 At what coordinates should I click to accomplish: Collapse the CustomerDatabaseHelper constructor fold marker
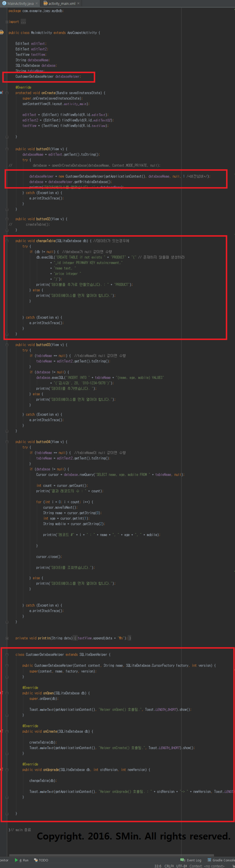coord(7,665)
